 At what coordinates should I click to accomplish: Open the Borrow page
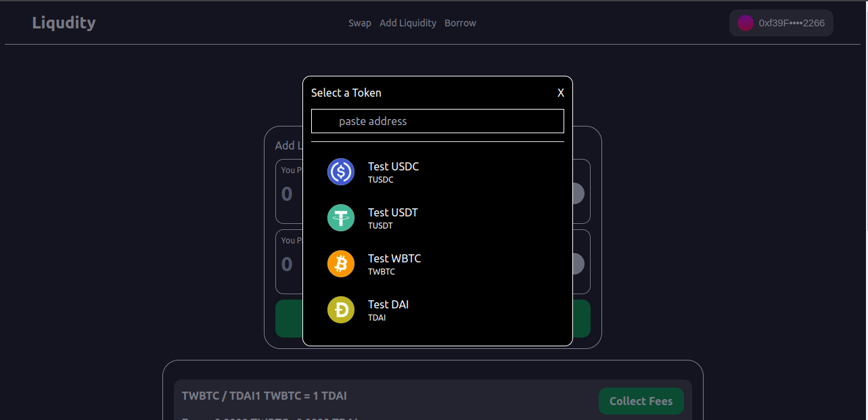(460, 23)
